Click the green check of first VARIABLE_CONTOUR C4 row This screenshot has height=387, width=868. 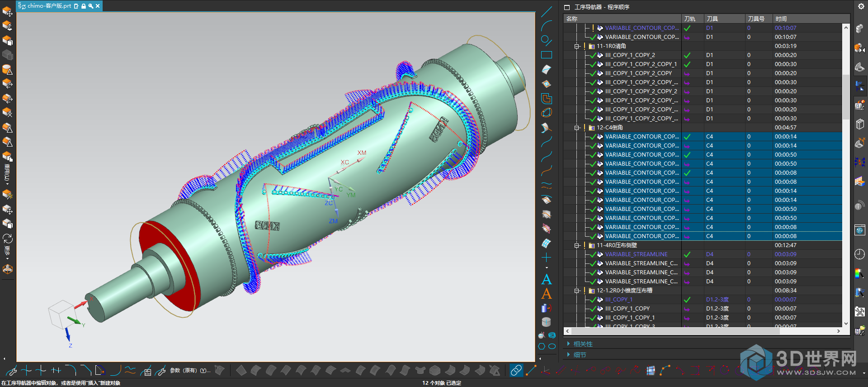pyautogui.click(x=687, y=137)
